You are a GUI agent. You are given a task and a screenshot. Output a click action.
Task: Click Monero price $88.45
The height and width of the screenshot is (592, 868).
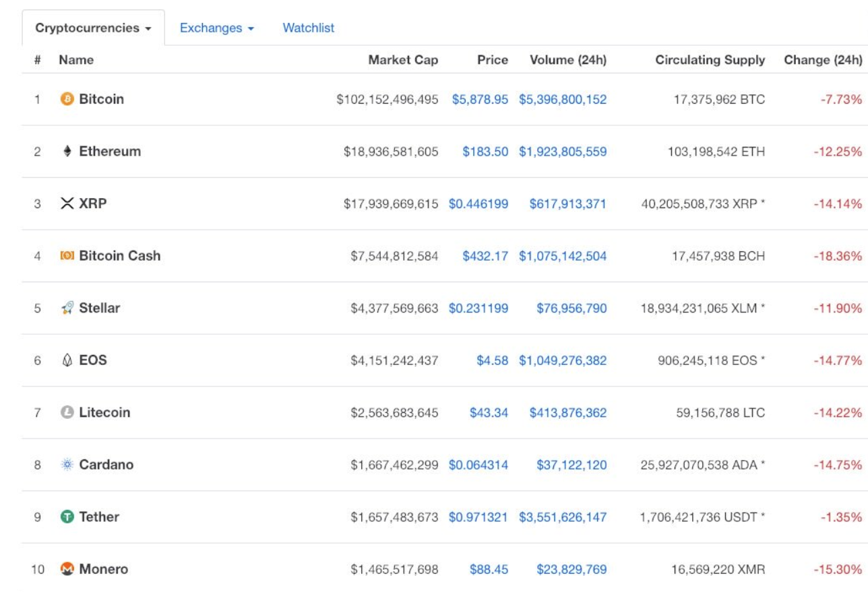click(489, 570)
